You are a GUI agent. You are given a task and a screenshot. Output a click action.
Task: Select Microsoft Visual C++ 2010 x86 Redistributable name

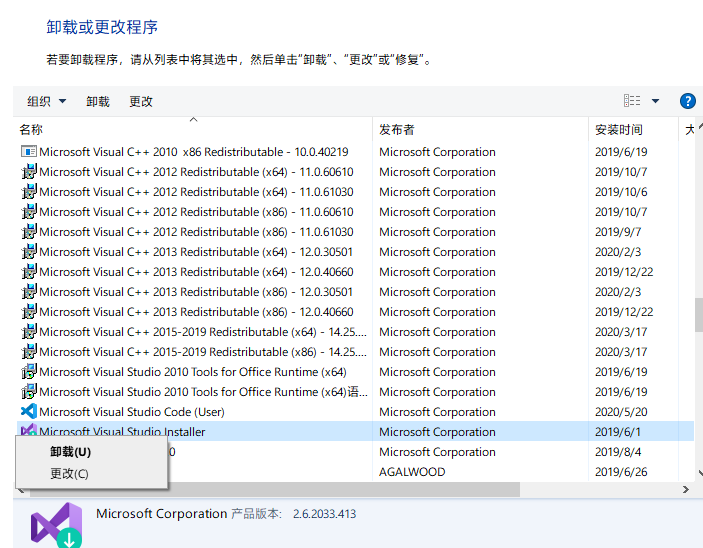click(194, 152)
